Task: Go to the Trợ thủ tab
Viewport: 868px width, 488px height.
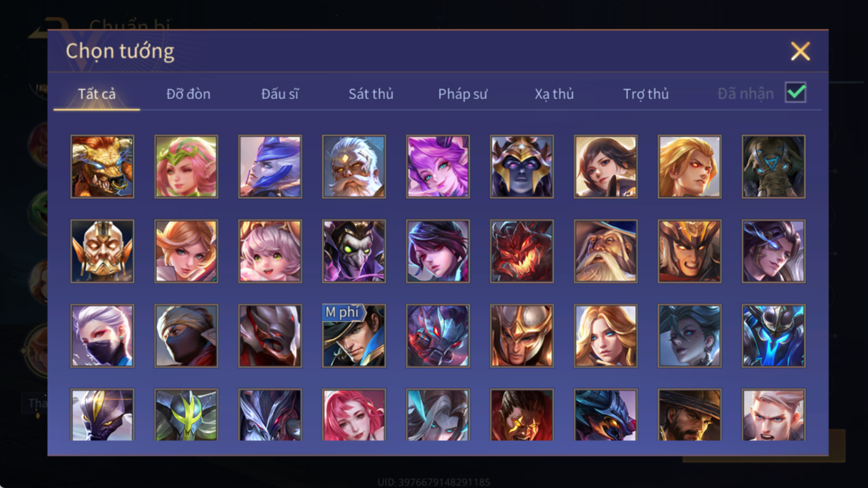Action: [x=646, y=94]
